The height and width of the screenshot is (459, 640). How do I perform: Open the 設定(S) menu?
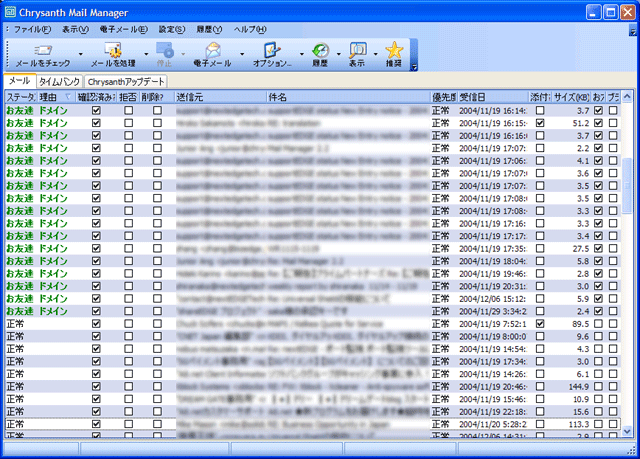(x=172, y=29)
